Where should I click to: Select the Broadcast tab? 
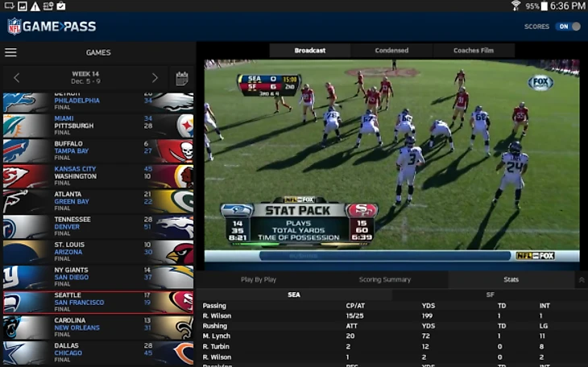[x=310, y=51]
